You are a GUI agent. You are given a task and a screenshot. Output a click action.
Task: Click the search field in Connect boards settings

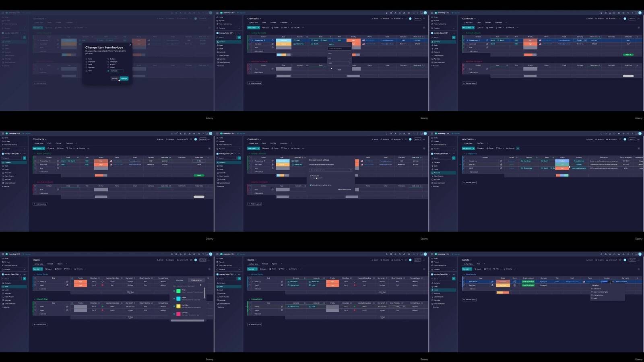click(330, 170)
